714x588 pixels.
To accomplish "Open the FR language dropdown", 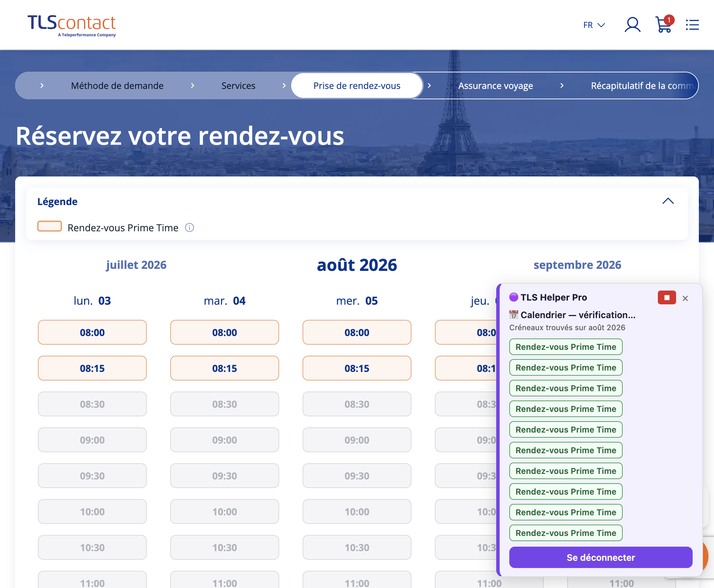I will (594, 25).
